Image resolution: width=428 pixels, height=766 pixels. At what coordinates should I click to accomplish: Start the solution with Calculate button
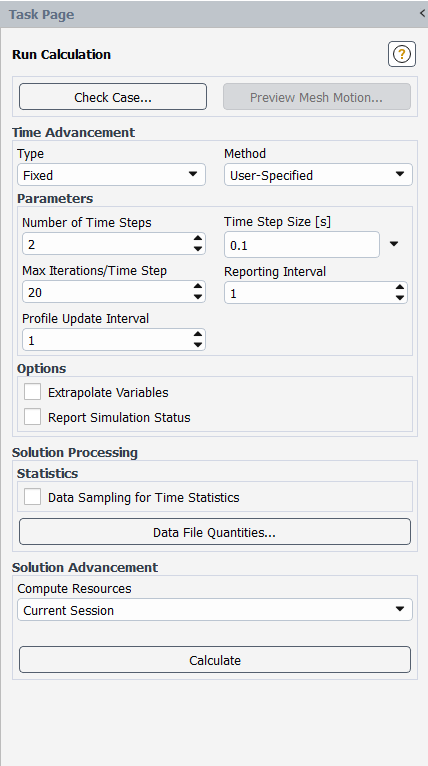point(215,660)
